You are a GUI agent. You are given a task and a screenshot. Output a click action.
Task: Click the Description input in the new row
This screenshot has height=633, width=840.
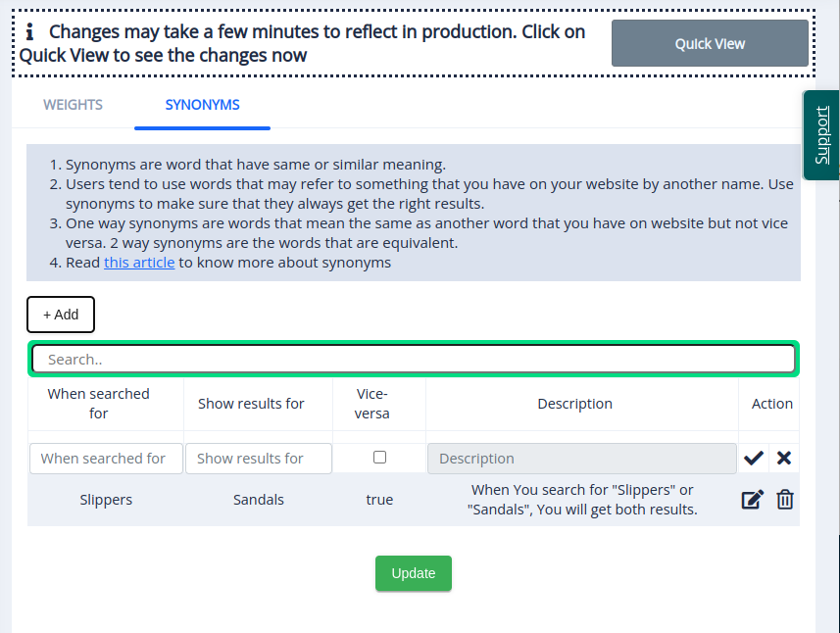(x=581, y=459)
